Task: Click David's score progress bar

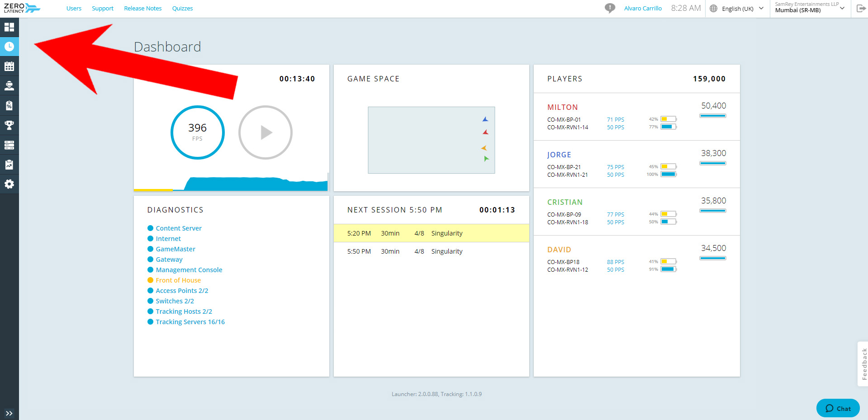Action: [713, 258]
